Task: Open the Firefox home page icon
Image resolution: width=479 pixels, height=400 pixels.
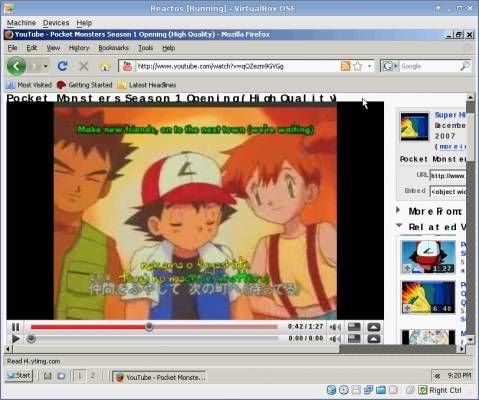Action: (x=105, y=66)
